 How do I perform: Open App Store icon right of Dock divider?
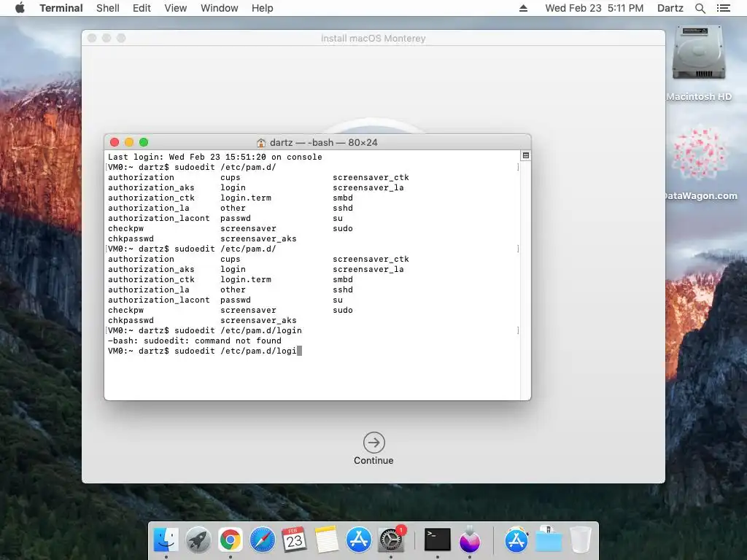pos(516,540)
